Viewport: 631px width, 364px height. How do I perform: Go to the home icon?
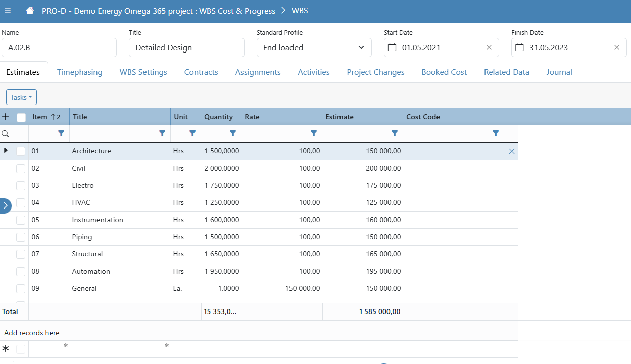pos(30,11)
